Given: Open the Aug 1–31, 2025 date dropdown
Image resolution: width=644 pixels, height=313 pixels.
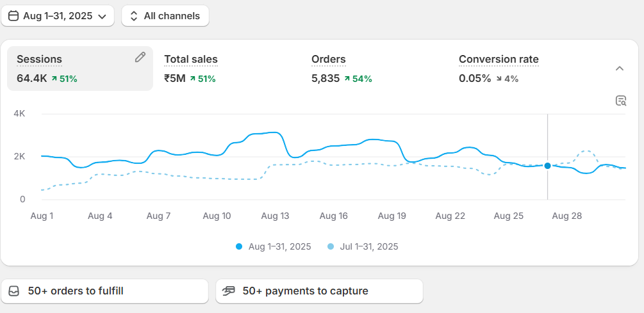Looking at the screenshot, I should tap(58, 16).
